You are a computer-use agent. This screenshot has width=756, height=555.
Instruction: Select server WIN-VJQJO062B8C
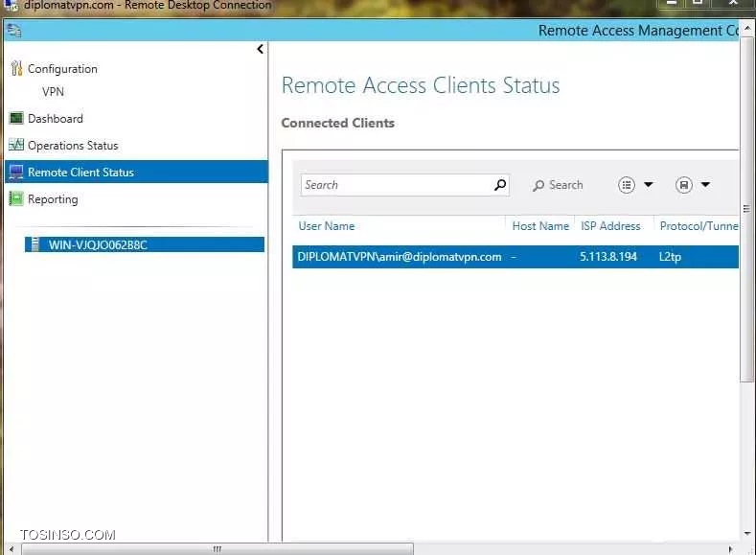pos(145,244)
